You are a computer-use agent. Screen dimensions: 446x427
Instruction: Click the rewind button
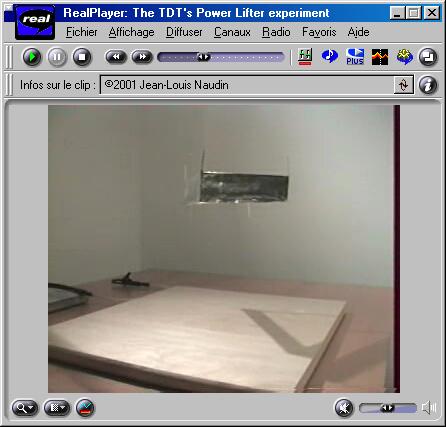(x=116, y=57)
